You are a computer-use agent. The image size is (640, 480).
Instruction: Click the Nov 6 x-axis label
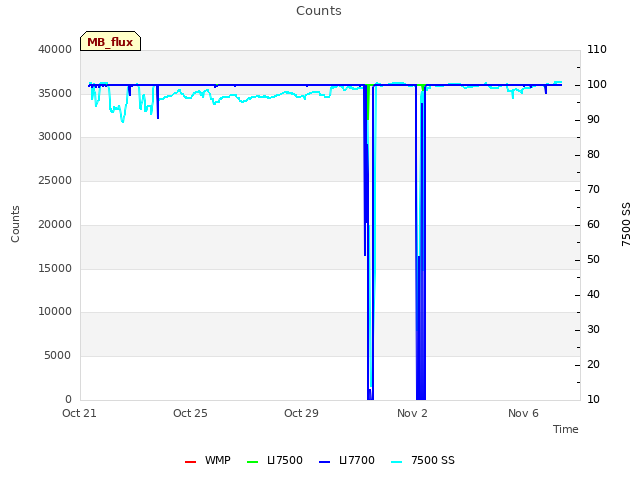point(523,413)
